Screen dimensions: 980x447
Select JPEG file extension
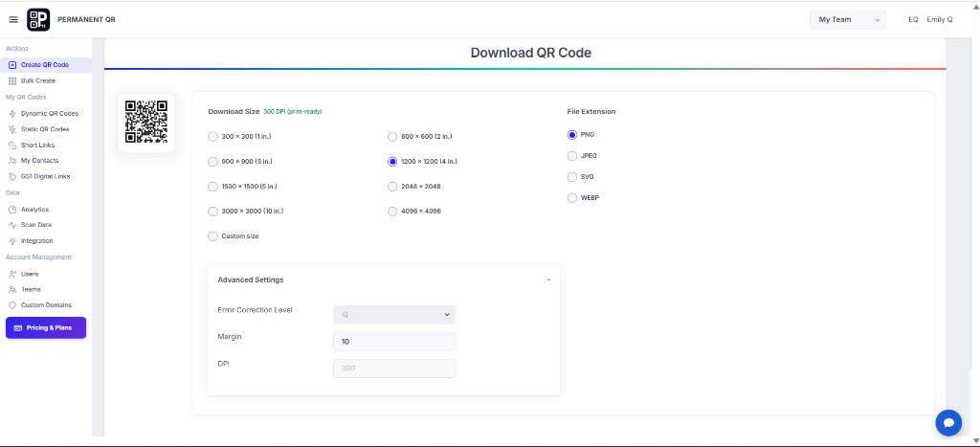click(x=572, y=156)
